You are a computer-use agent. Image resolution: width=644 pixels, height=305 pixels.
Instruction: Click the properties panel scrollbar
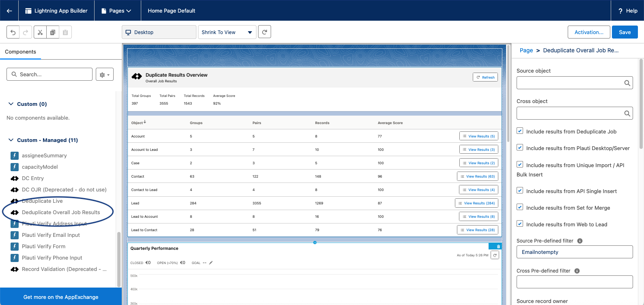click(641, 104)
